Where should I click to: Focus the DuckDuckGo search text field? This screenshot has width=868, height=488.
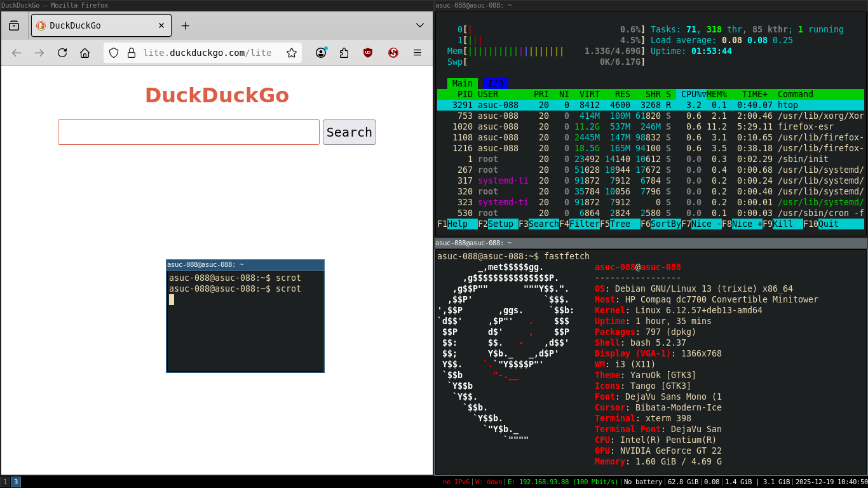(188, 132)
